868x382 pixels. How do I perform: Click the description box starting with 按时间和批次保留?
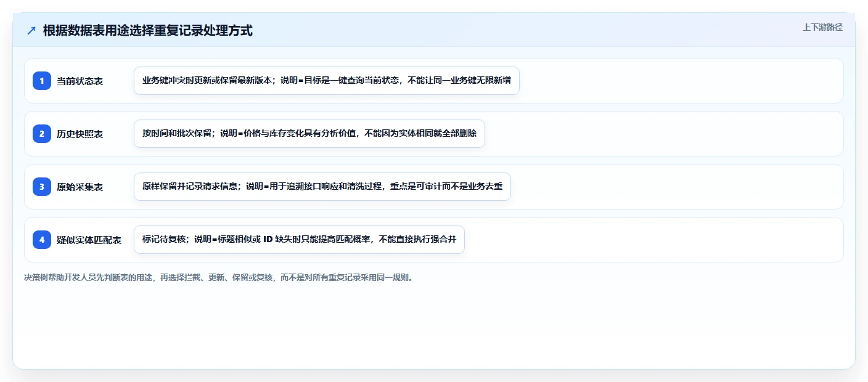pyautogui.click(x=309, y=134)
